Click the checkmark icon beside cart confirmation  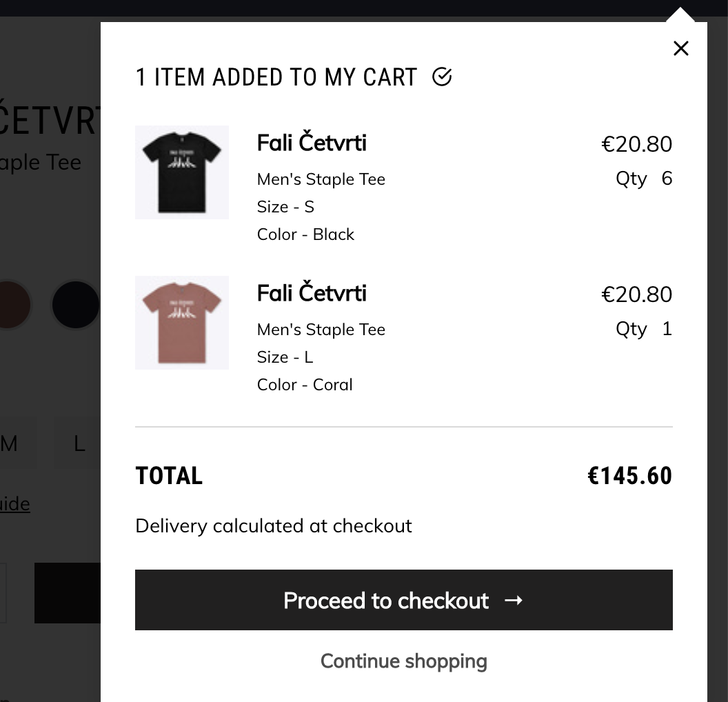coord(443,77)
